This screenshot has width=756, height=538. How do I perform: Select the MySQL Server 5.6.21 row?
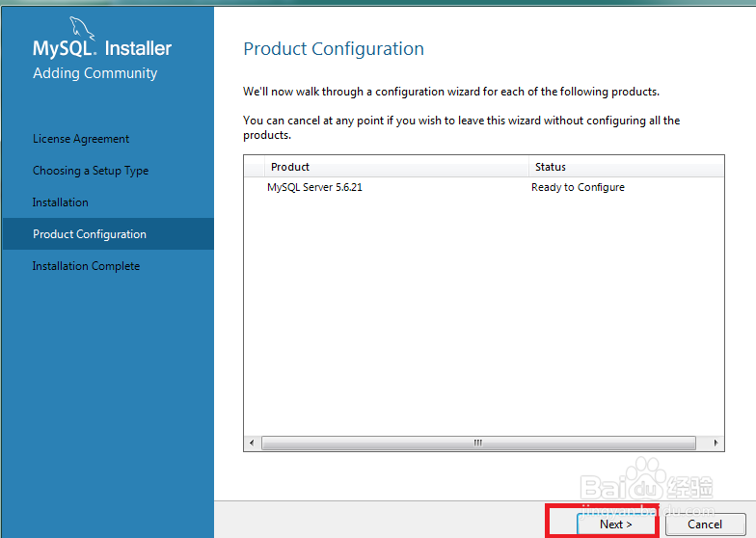(x=484, y=187)
